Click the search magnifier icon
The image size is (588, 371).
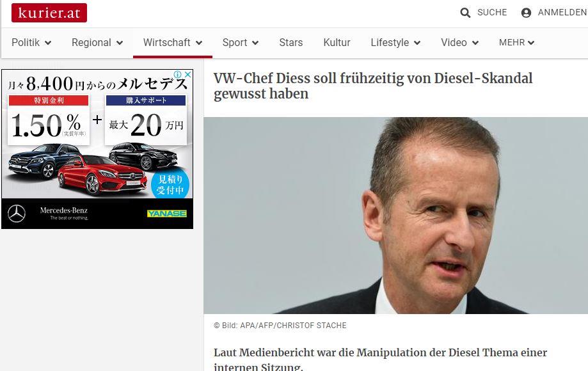[x=465, y=13]
